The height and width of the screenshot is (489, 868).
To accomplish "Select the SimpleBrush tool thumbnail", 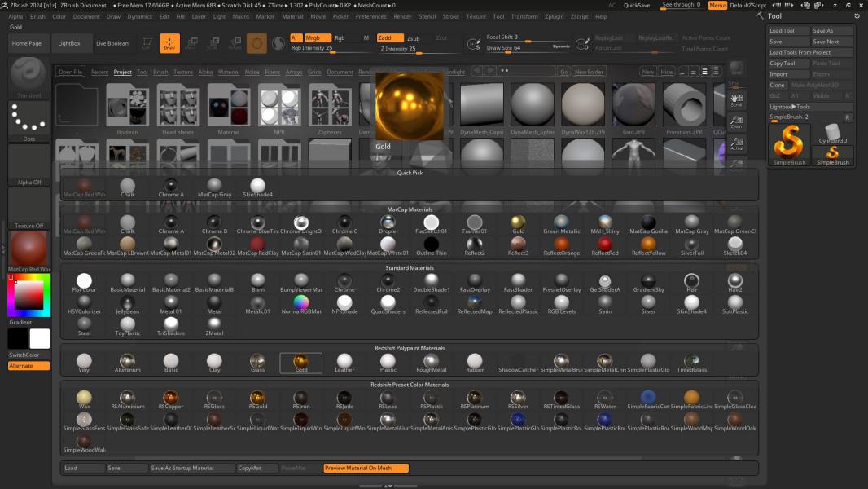I will point(789,144).
